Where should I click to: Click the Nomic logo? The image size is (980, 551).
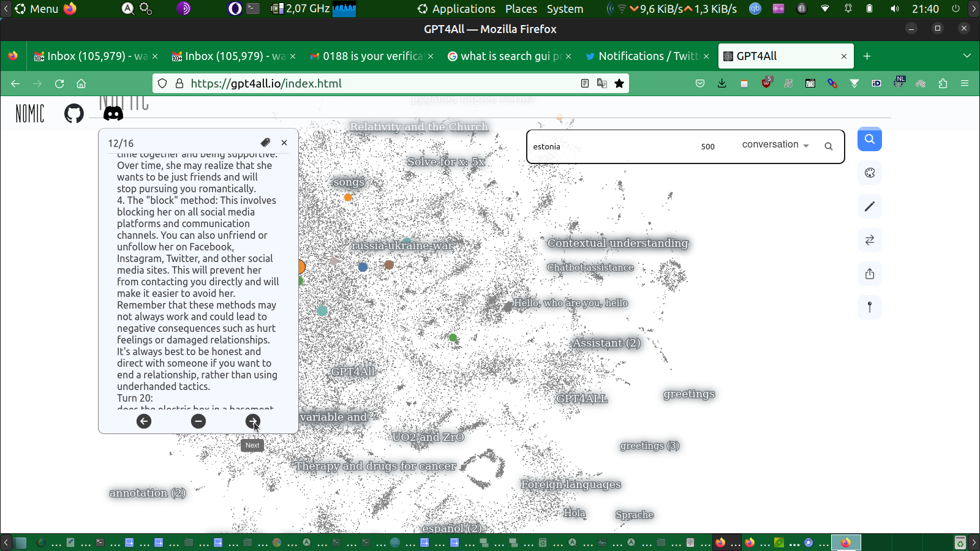(x=30, y=113)
